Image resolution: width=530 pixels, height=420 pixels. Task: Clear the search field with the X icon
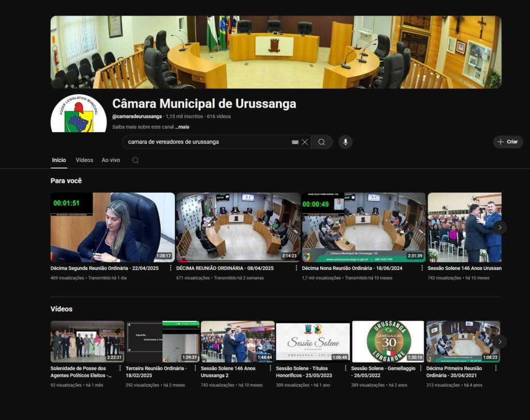(305, 142)
